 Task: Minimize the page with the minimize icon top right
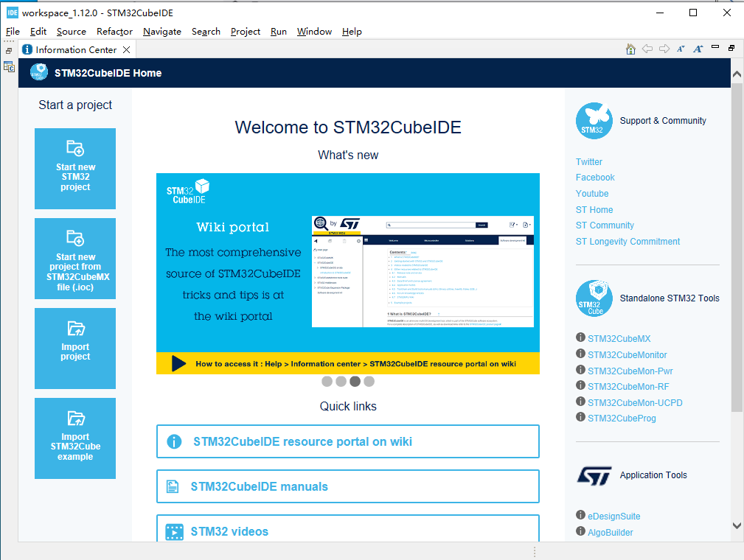point(715,46)
